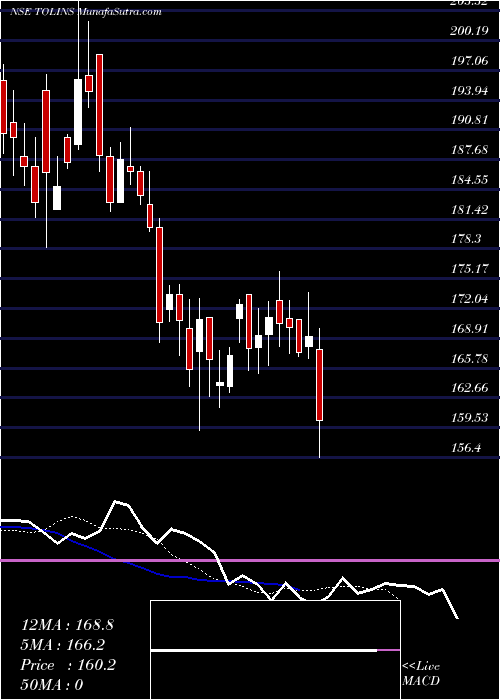Click the NSE TOLINS MunafaSutra.com title
Screen dimensions: 500x700
(x=85, y=12)
